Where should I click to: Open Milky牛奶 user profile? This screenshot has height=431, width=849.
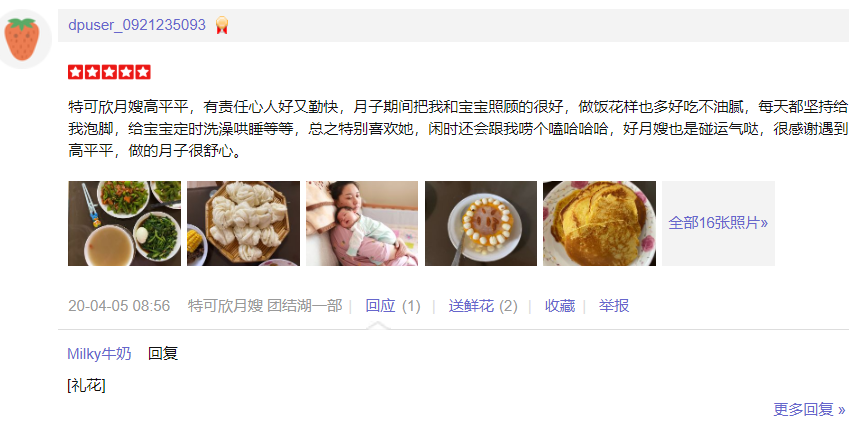(99, 354)
